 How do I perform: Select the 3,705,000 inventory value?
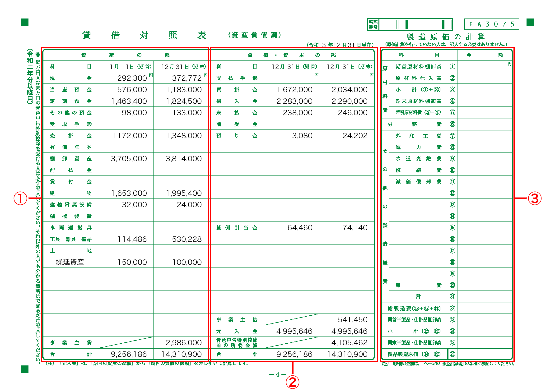point(129,159)
